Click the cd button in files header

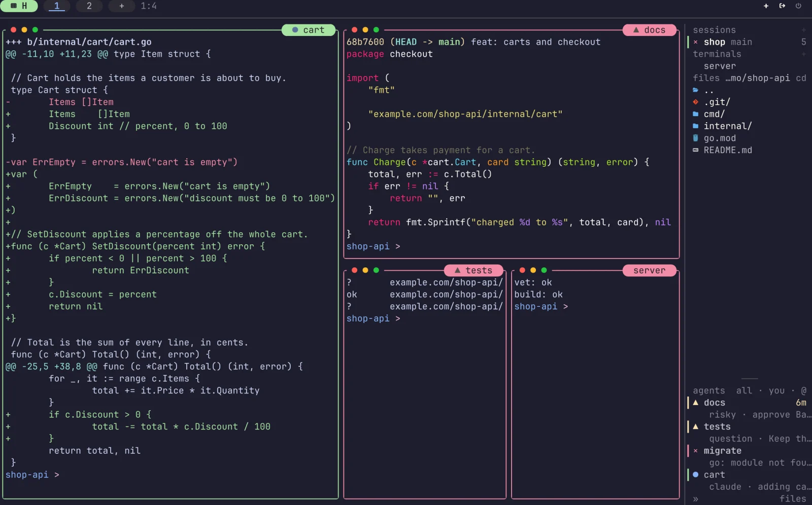801,78
